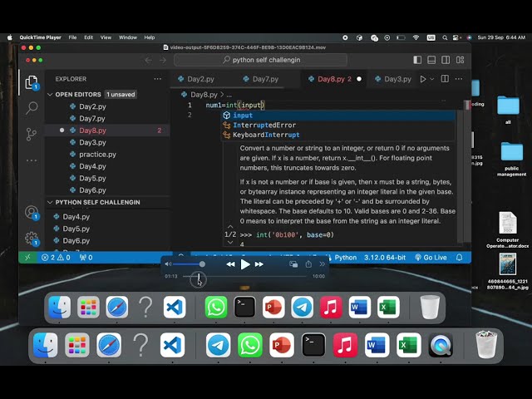The image size is (532, 399).
Task: Click the Run Python File play icon
Action: coord(423,79)
